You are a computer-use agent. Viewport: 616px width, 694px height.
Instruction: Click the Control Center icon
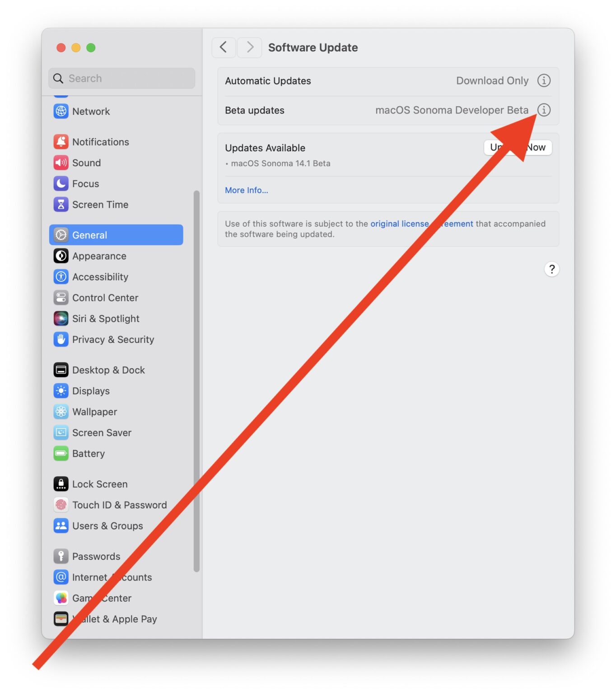pyautogui.click(x=61, y=298)
